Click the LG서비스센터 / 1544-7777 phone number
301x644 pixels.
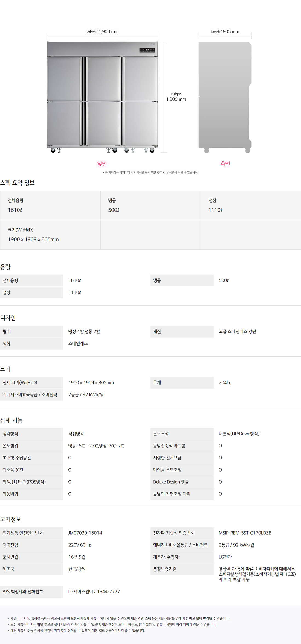(x=94, y=592)
